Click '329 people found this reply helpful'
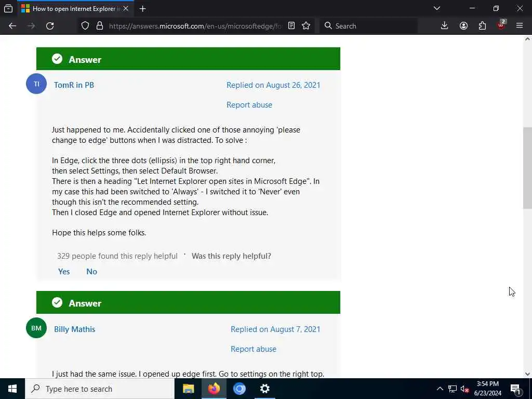Image resolution: width=532 pixels, height=399 pixels. point(117,256)
